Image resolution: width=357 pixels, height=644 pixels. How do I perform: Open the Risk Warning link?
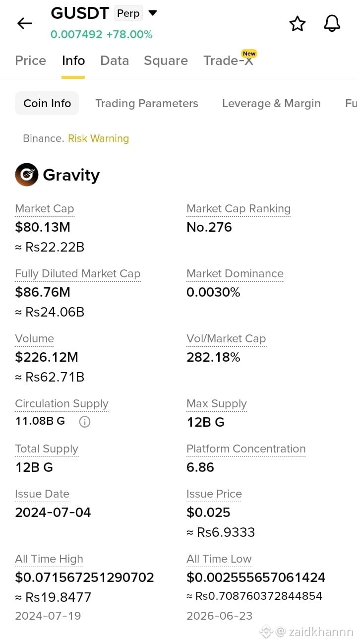98,138
